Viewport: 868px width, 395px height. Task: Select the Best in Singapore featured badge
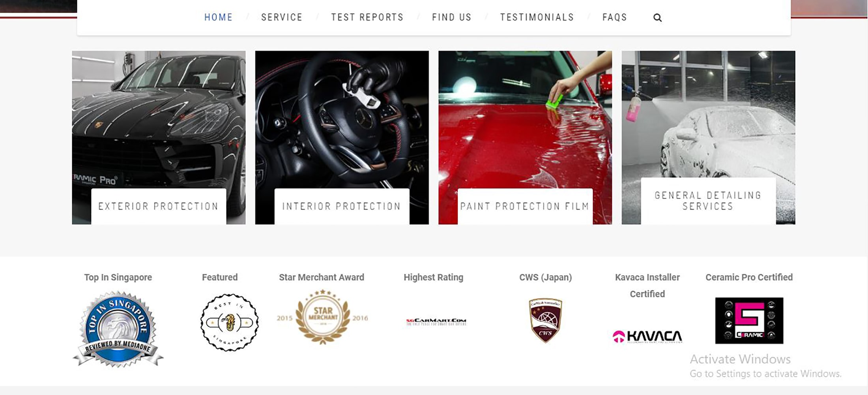(x=229, y=322)
